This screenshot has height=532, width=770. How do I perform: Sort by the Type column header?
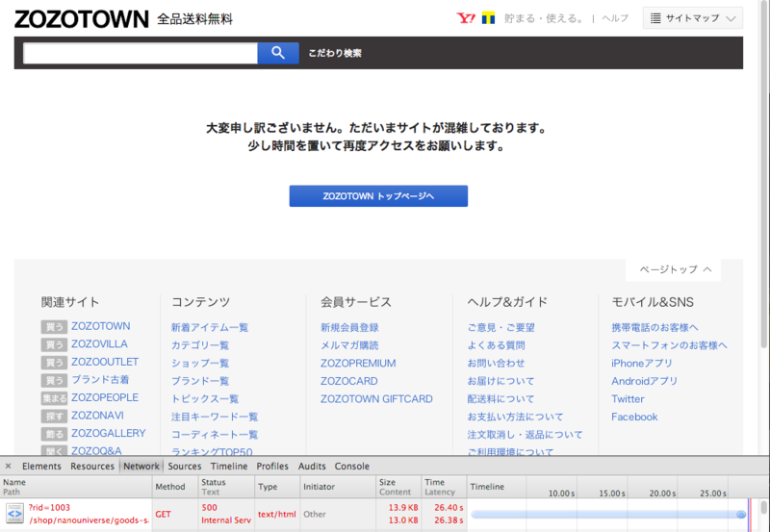coord(277,487)
